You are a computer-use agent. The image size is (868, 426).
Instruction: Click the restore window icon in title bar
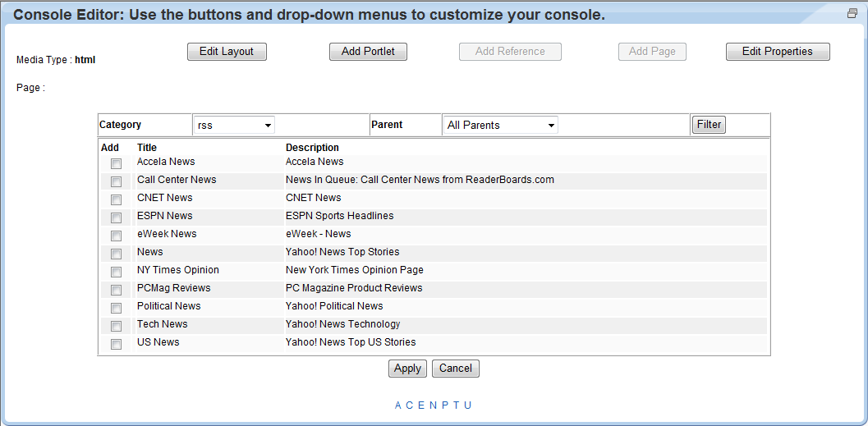pos(852,14)
